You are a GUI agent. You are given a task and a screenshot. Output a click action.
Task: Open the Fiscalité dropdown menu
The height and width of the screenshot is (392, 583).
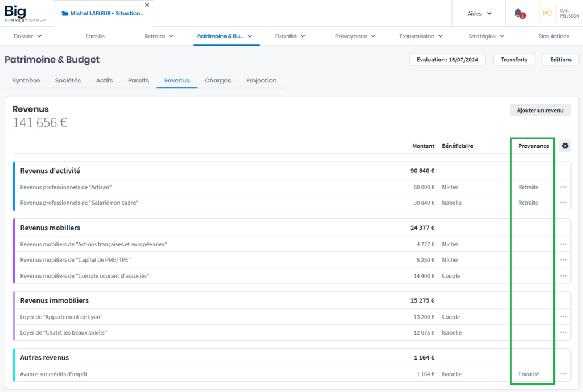tap(290, 36)
